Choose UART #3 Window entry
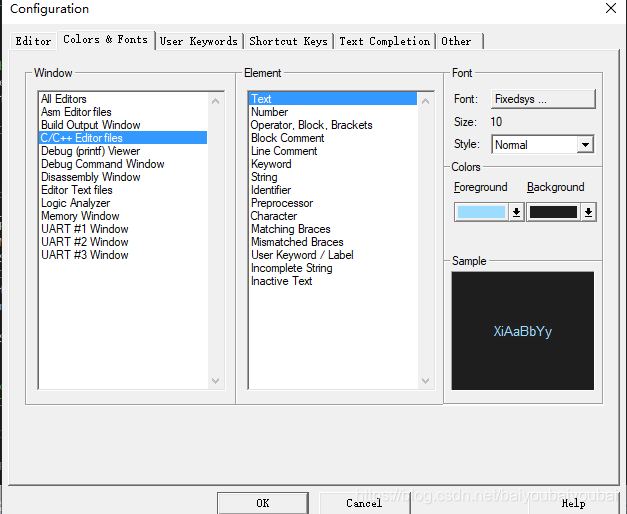627x514 pixels. 123,255
